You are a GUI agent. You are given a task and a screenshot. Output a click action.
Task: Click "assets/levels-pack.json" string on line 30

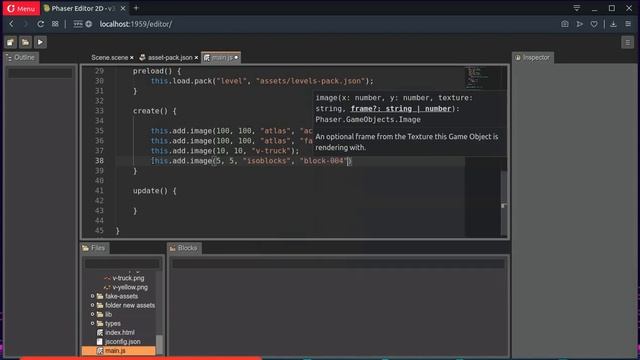(x=311, y=81)
